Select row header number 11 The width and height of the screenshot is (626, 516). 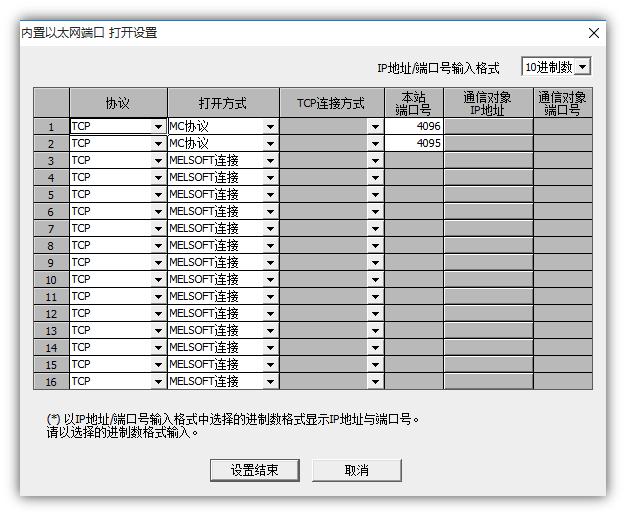pyautogui.click(x=51, y=296)
